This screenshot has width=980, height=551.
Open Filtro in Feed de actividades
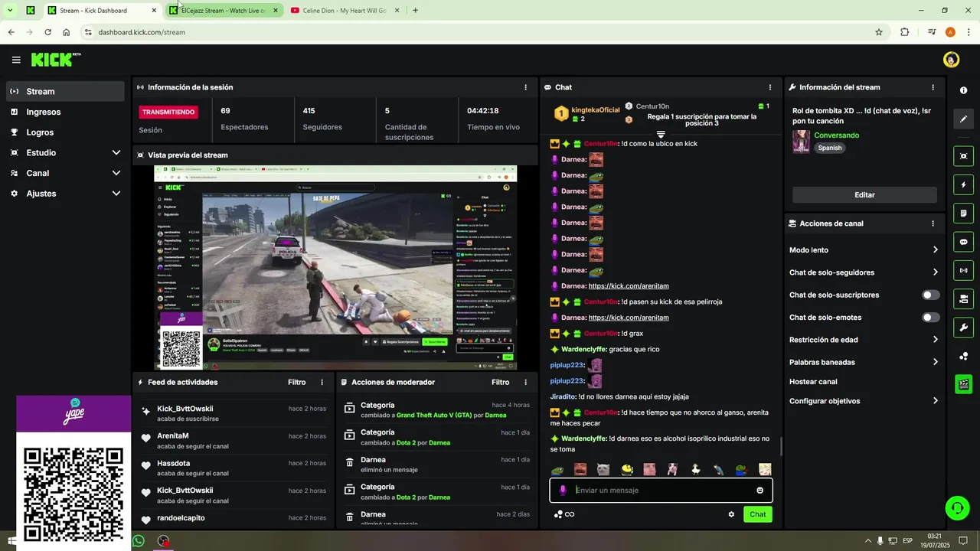[296, 382]
